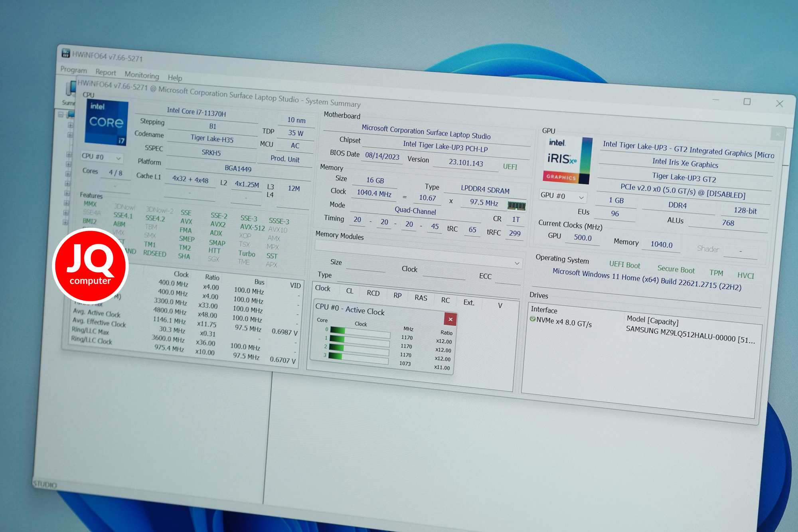Click the memory module chip icon
This screenshot has height=532, width=798.
(516, 206)
